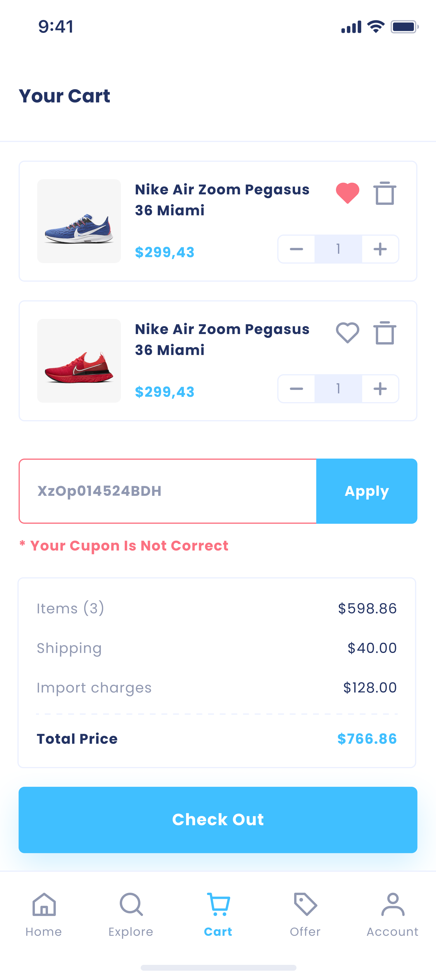Image resolution: width=436 pixels, height=980 pixels.
Task: Tap the battery status icon
Action: click(404, 27)
